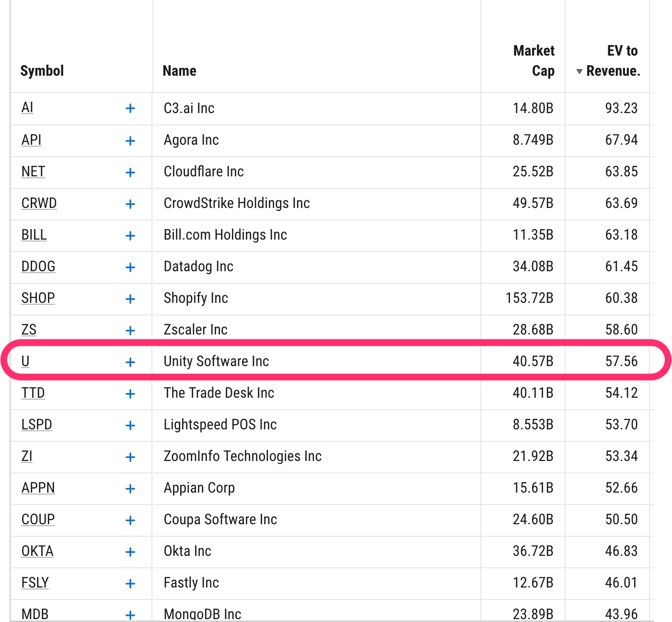
Task: Select the name Coupa Software Inc
Action: tap(220, 519)
